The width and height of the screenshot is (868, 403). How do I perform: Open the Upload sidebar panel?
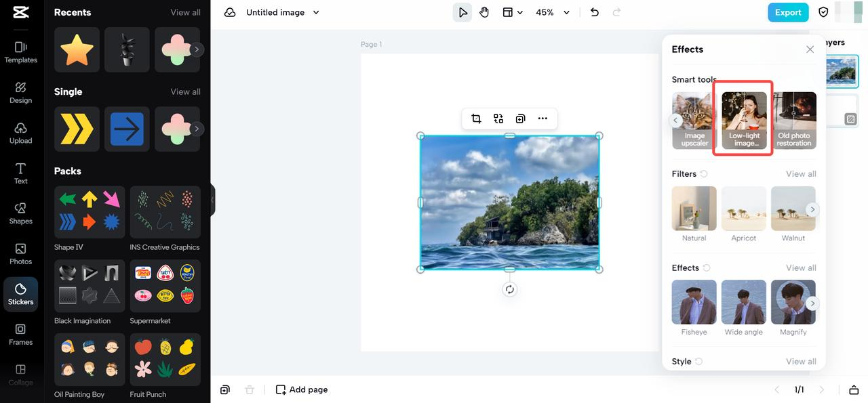20,133
